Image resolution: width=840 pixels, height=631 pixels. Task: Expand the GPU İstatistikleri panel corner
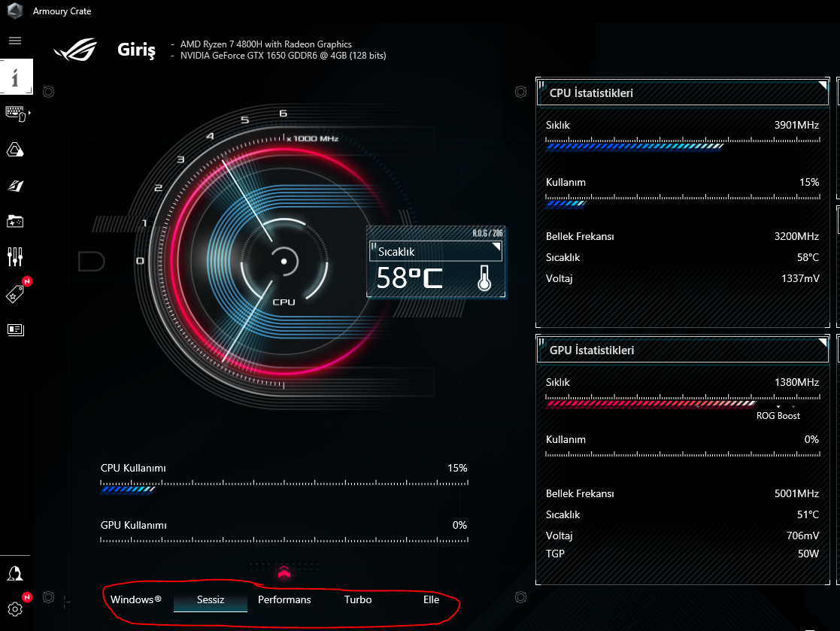[x=822, y=341]
